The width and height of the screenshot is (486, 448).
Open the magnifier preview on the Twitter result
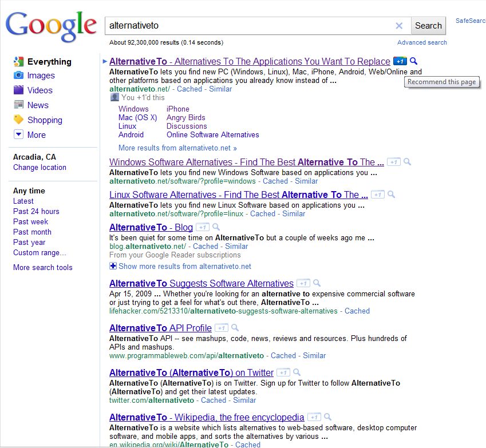297,372
